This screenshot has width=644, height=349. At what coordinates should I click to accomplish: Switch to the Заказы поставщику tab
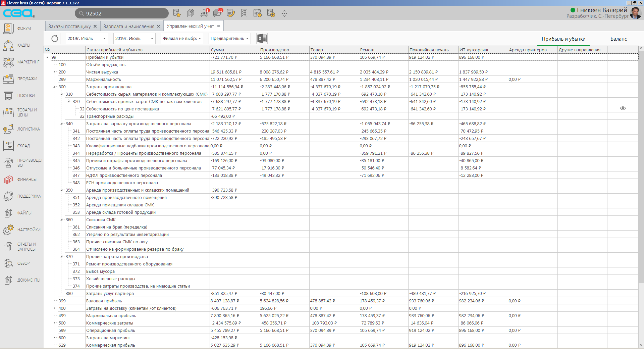click(69, 27)
